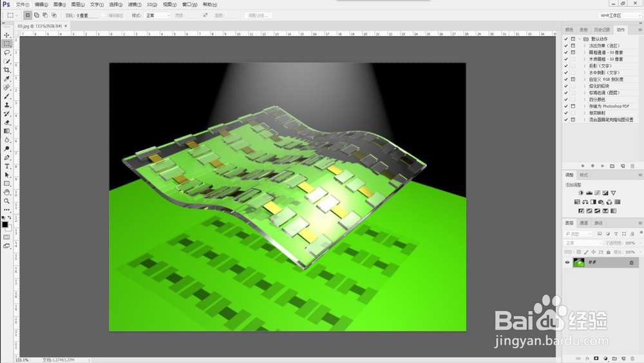Select the Quick Selection tool
Image resolution: width=644 pixels, height=363 pixels.
tap(6, 61)
